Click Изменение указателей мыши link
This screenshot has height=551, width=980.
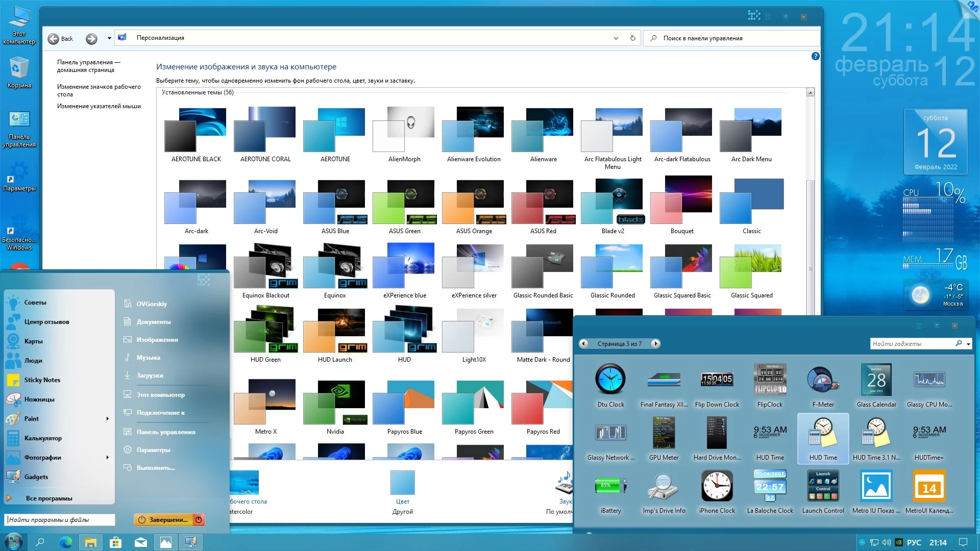99,106
